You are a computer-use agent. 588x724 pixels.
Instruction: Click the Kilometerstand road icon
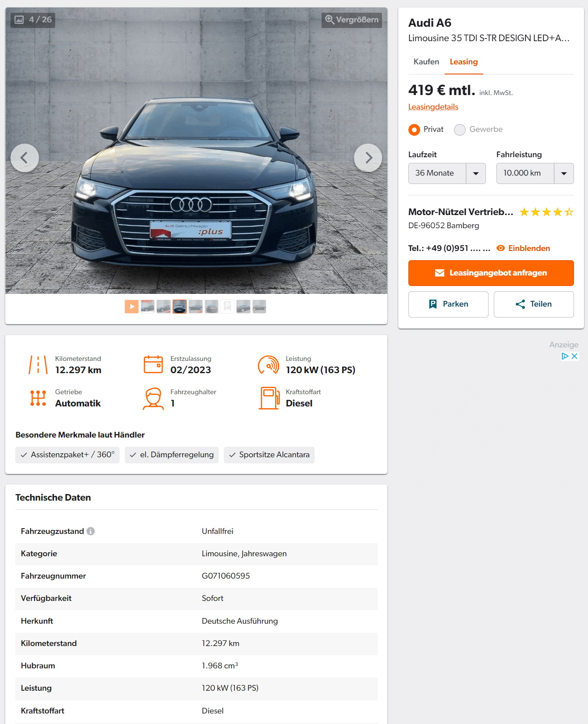(x=38, y=365)
